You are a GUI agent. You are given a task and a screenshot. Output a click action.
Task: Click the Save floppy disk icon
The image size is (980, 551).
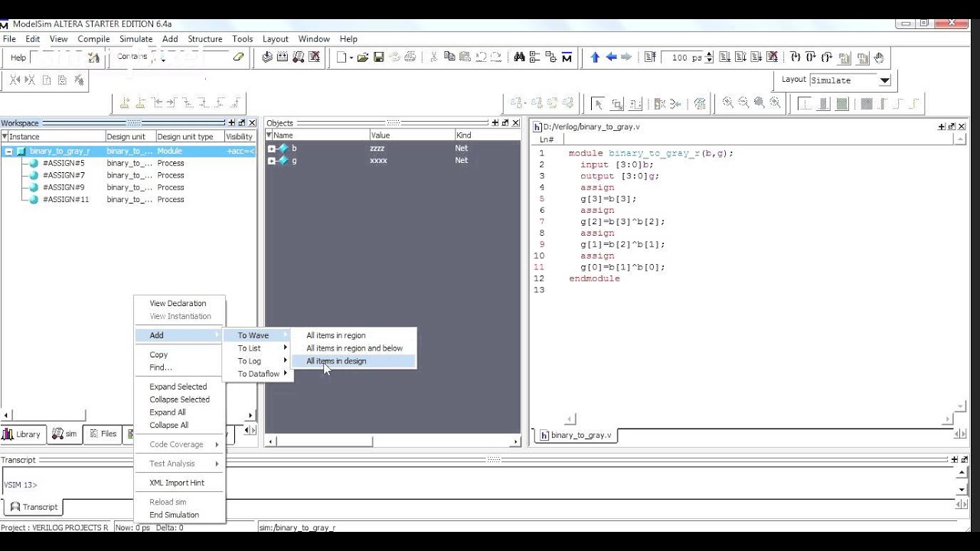coord(378,57)
